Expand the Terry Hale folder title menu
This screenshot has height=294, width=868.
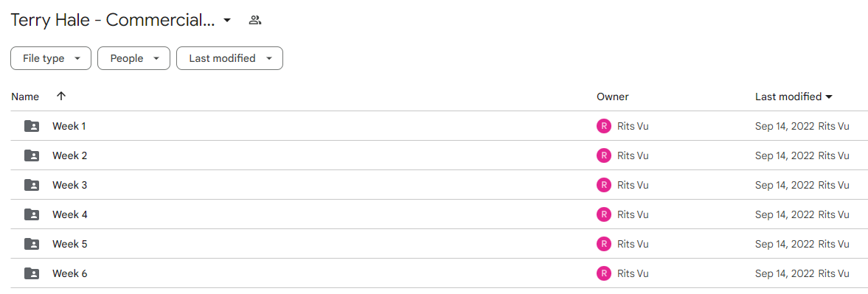pos(227,21)
